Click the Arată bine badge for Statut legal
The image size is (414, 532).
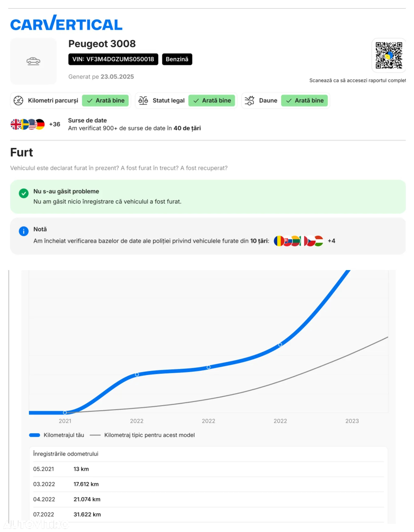pos(212,100)
